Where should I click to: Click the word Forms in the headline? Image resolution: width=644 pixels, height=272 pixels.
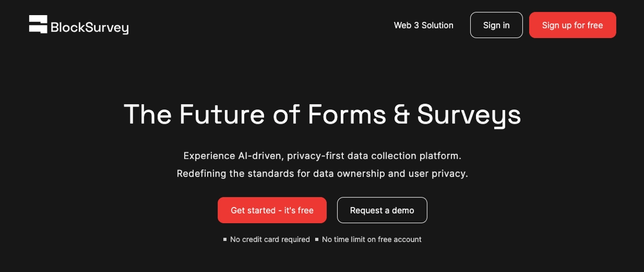[x=347, y=114]
